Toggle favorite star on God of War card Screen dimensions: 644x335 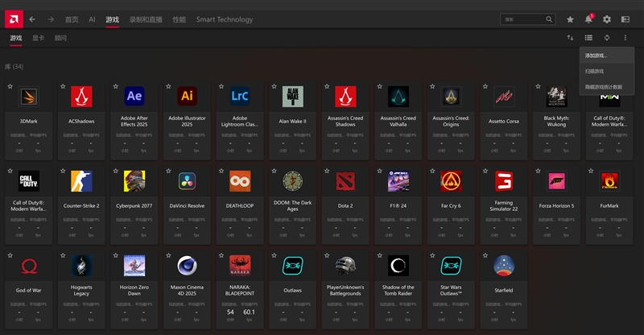[10, 255]
